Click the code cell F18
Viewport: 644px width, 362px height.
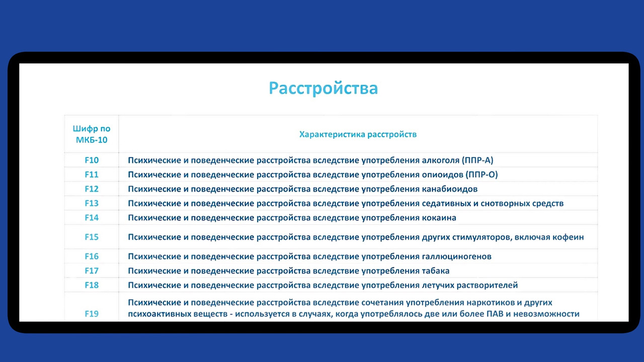[92, 285]
